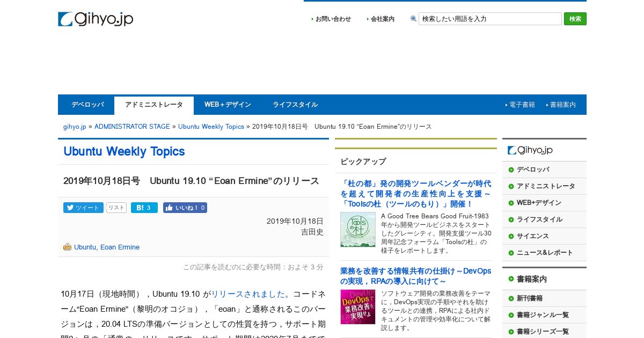
Task: Open sidebar 新刊書籍 item
Action: [544, 298]
